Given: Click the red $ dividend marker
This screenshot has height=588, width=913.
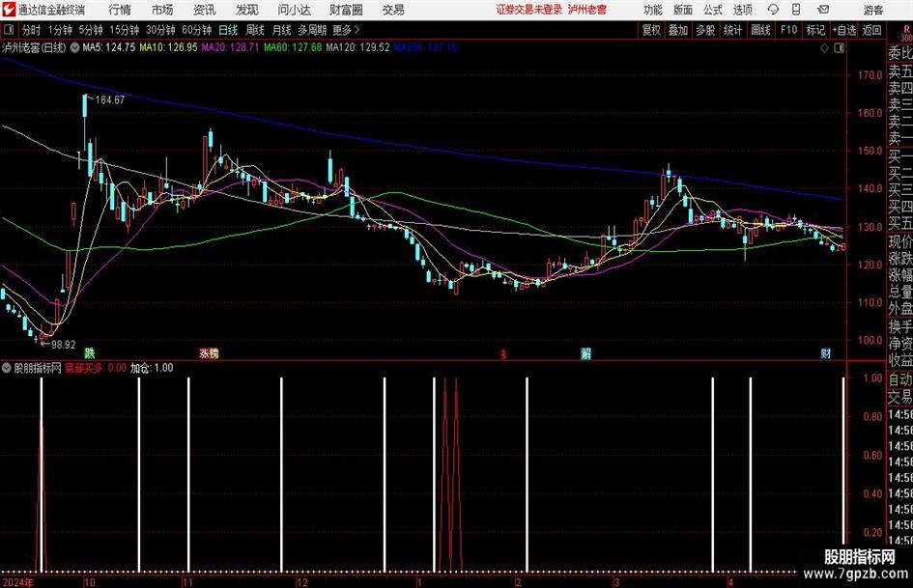Looking at the screenshot, I should pos(503,354).
